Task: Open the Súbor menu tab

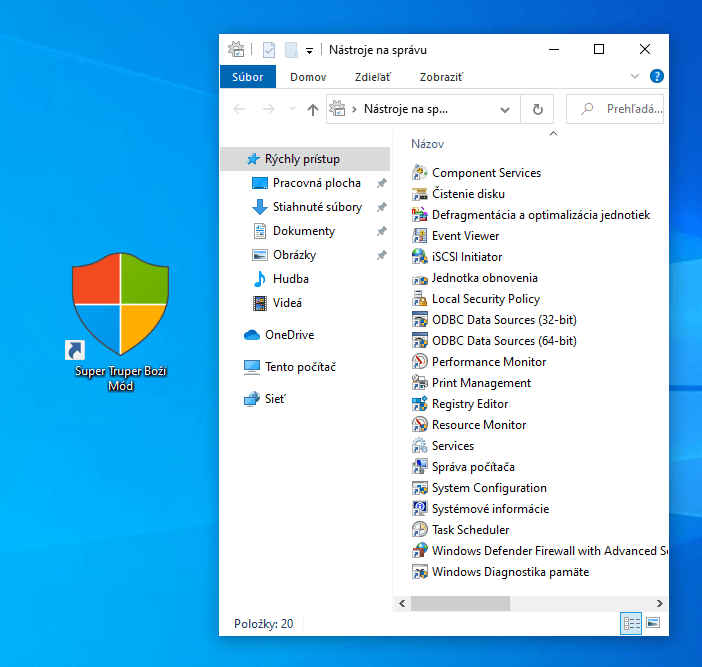Action: click(x=247, y=77)
